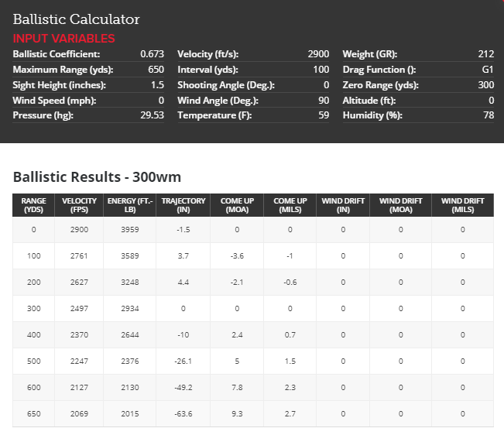
Task: Click the Velocity (FPS) column header
Action: pos(79,205)
